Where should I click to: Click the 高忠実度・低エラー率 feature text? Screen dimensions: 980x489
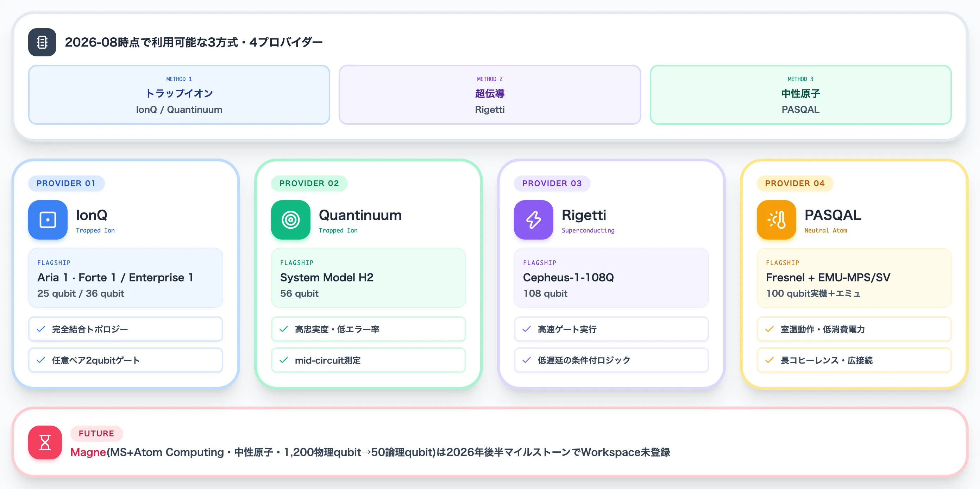(x=338, y=329)
